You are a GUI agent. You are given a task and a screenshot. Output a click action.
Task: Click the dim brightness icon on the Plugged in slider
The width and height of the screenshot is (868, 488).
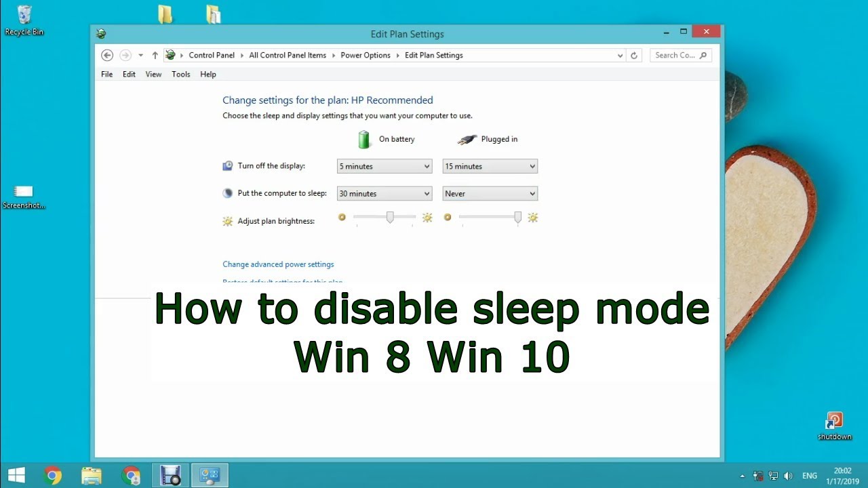click(448, 218)
